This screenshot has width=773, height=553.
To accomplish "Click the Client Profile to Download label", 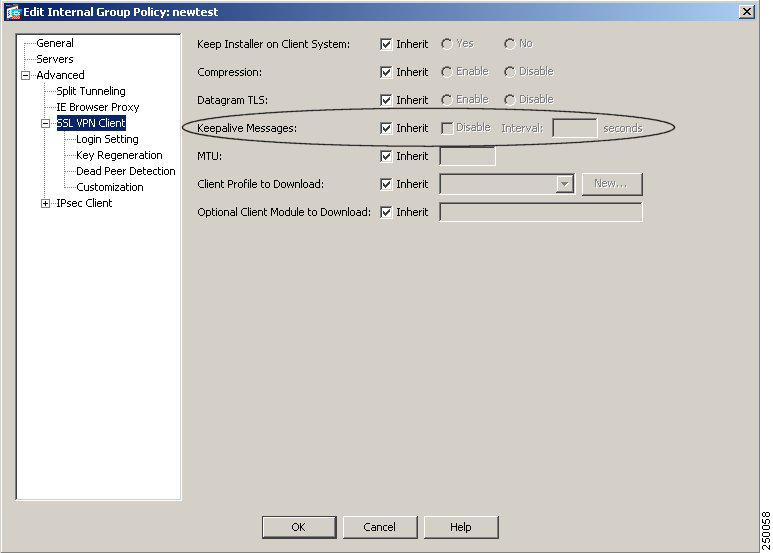I will (260, 184).
